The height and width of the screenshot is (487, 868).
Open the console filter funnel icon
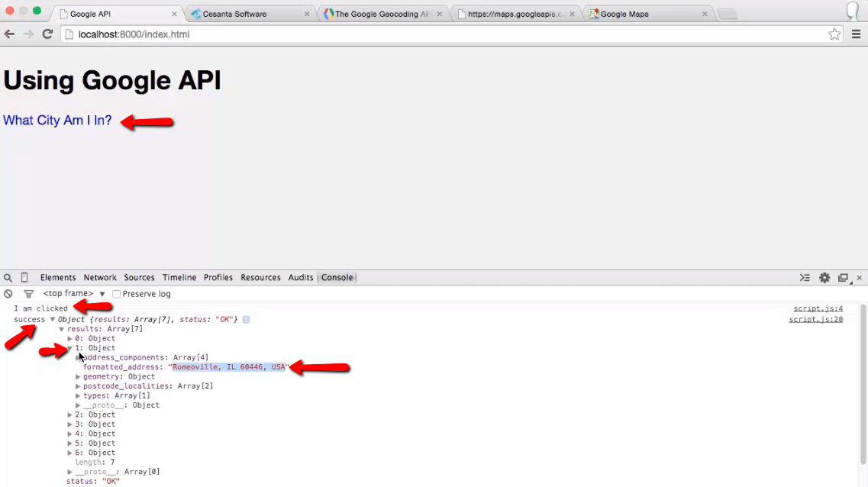[28, 294]
